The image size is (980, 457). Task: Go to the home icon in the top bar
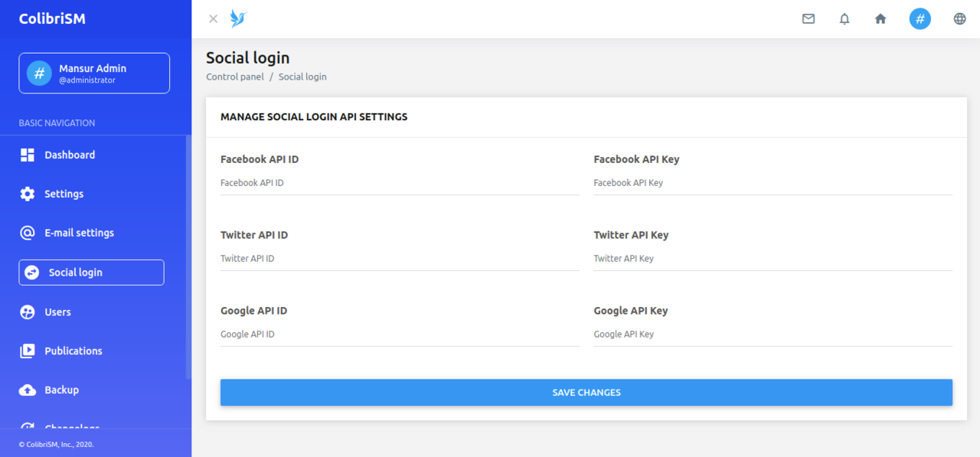880,19
